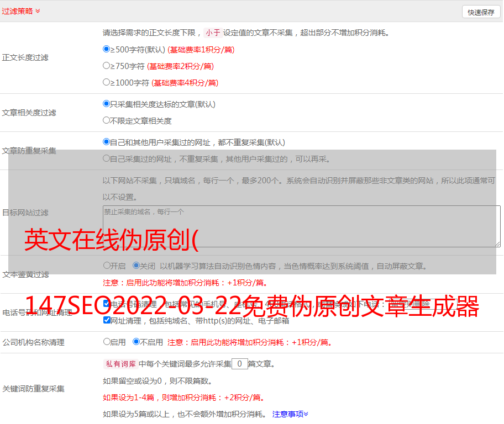Select 只采集相关度达标的文章 radio option

[106, 104]
